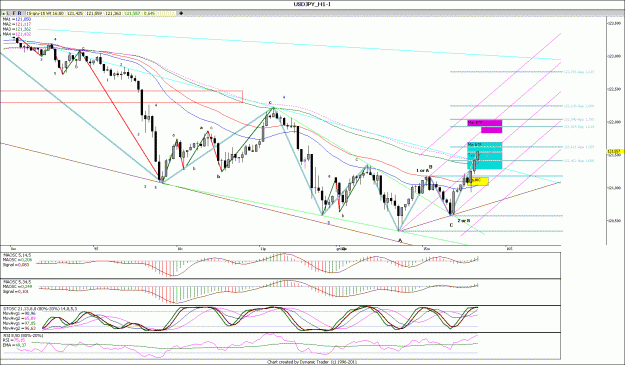This screenshot has width=625, height=365.
Task: Click the RSI indicator title in bottom pane
Action: [x=23, y=336]
